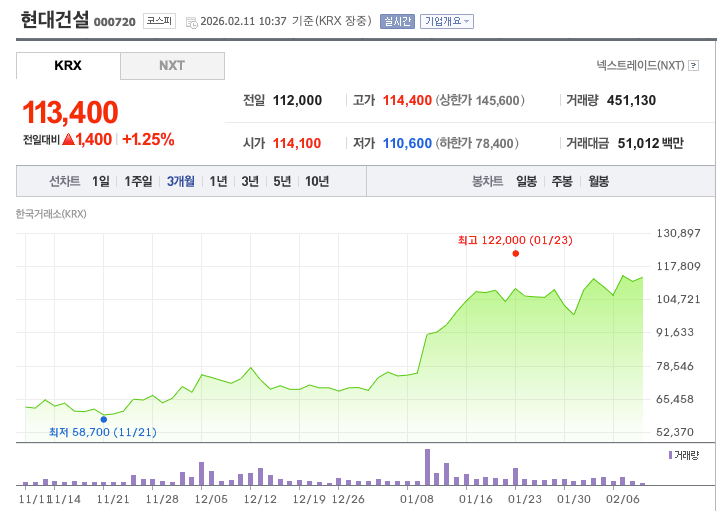
Task: Click the lower limit 하한가 78,400
Action: pos(477,144)
